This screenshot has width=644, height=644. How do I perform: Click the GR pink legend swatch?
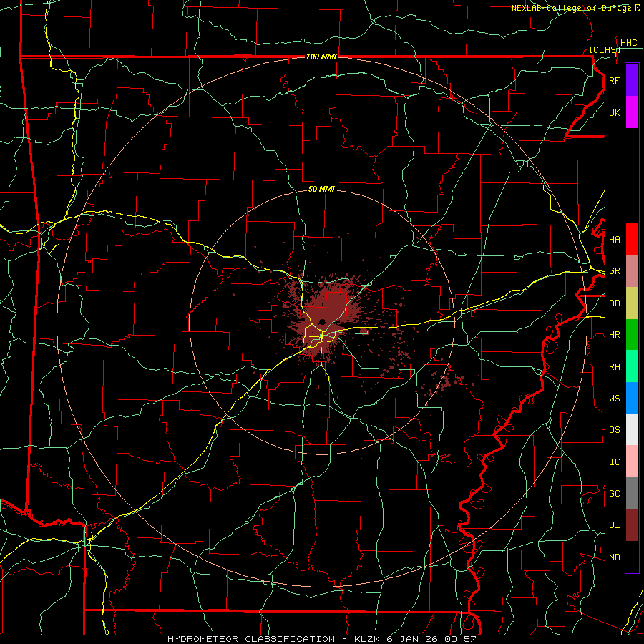click(x=632, y=271)
